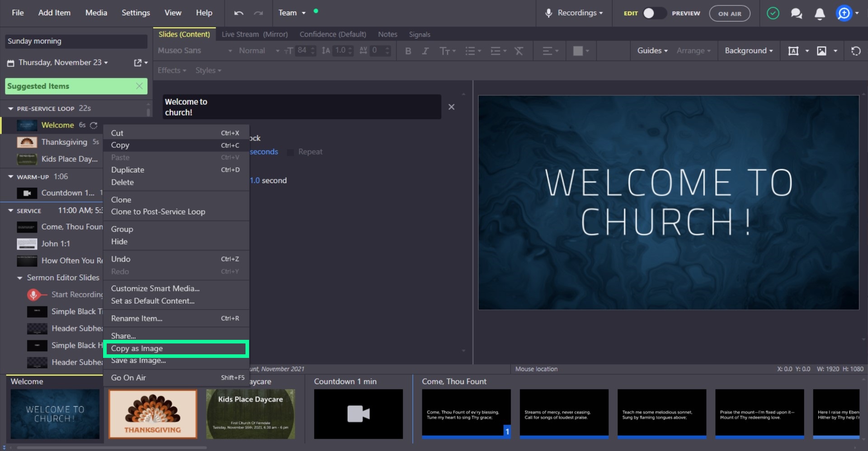Screen dimensions: 868x451
Task: Open the Guides dropdown
Action: click(652, 51)
